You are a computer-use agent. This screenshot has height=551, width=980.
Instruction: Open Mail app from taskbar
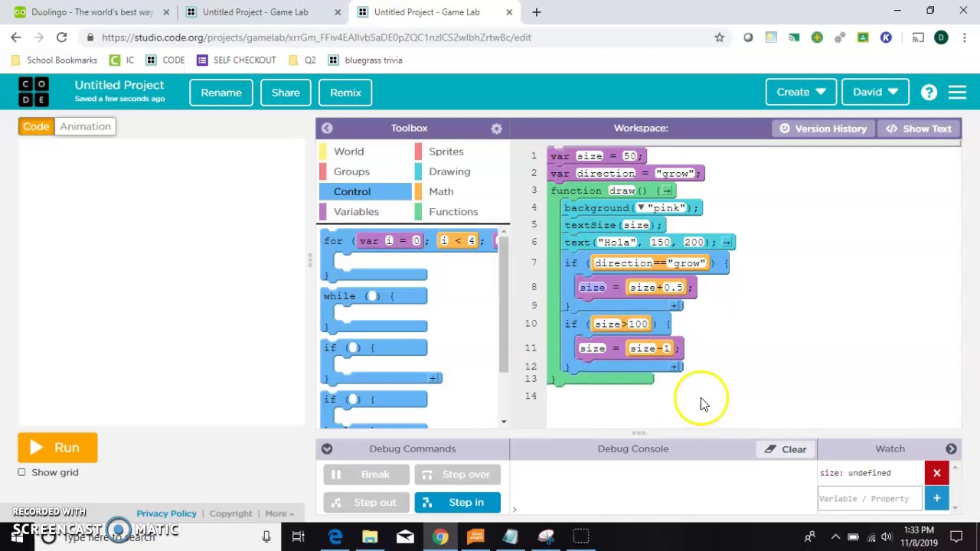[405, 537]
